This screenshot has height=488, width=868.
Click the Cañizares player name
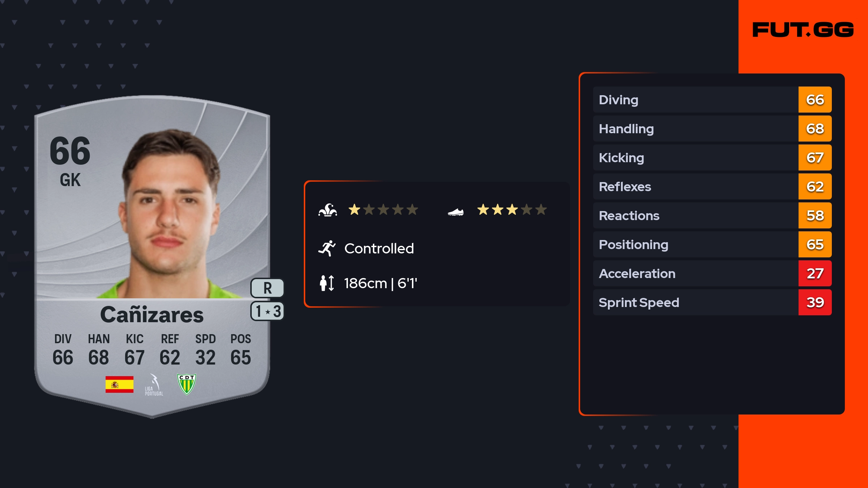click(x=152, y=315)
